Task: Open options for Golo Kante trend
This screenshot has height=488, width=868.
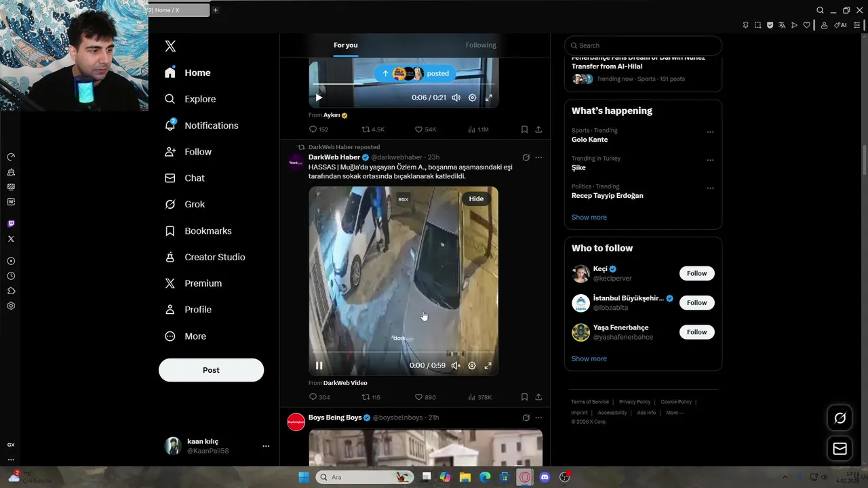Action: (x=710, y=132)
